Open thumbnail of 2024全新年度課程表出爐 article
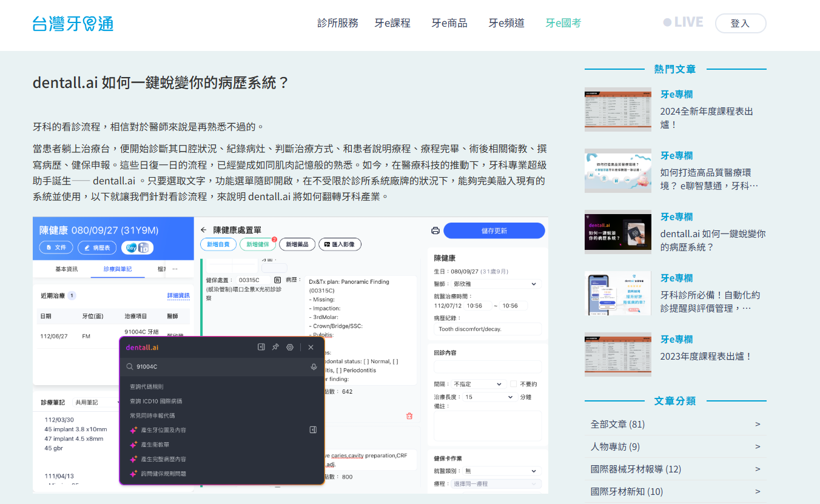Viewport: 820px width, 504px height. (618, 109)
